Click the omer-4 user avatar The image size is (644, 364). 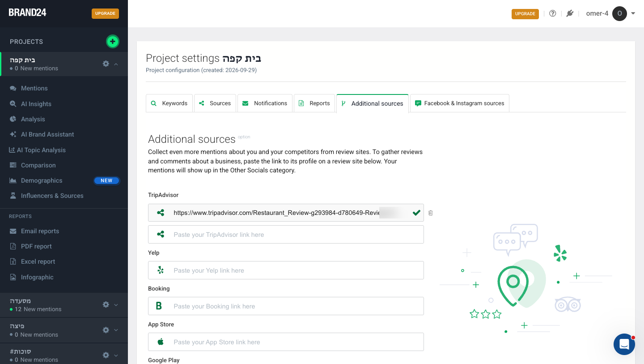coord(619,13)
